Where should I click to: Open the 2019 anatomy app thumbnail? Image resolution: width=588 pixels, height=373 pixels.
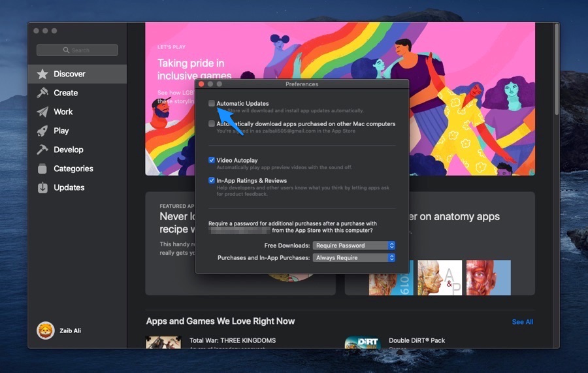pyautogui.click(x=391, y=278)
